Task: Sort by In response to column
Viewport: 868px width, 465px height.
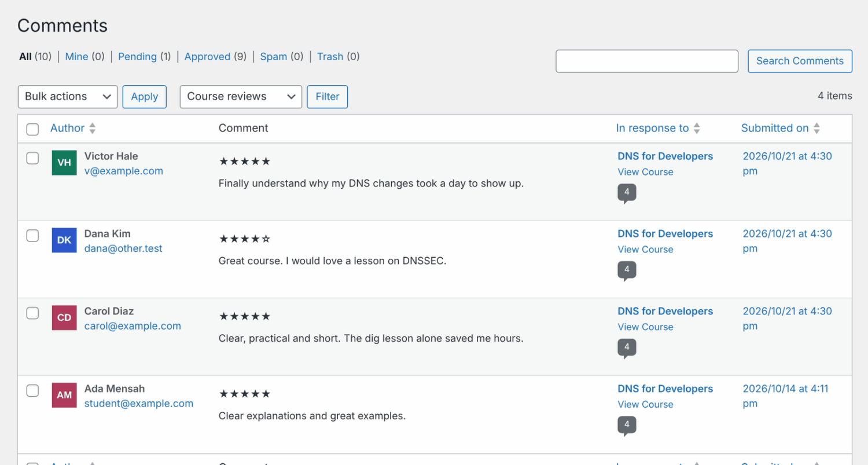Action: 652,128
